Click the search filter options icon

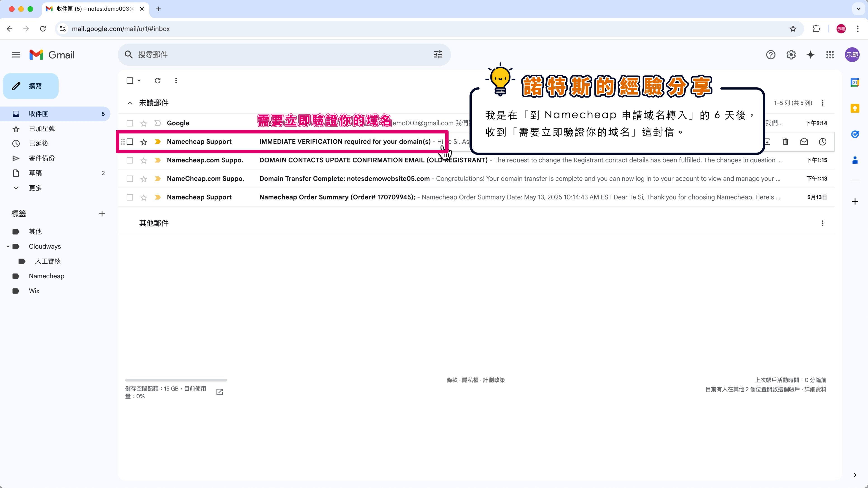(438, 54)
